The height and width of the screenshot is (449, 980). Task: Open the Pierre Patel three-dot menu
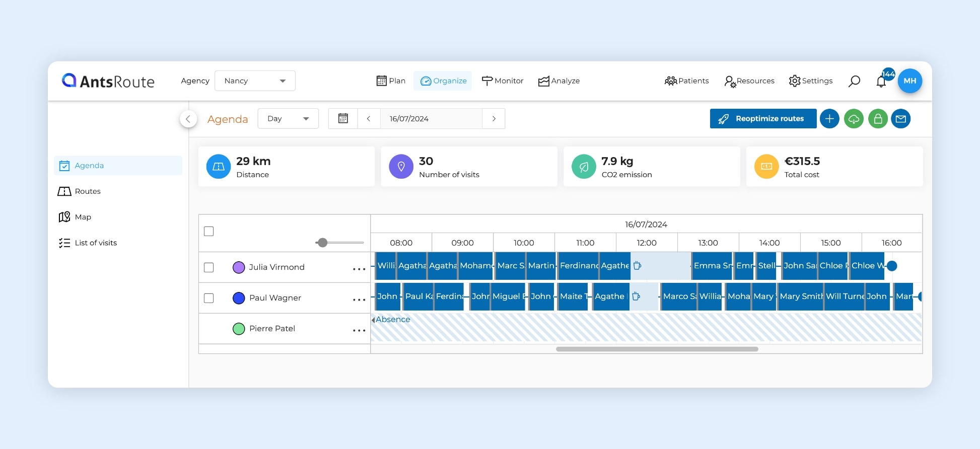coord(359,330)
